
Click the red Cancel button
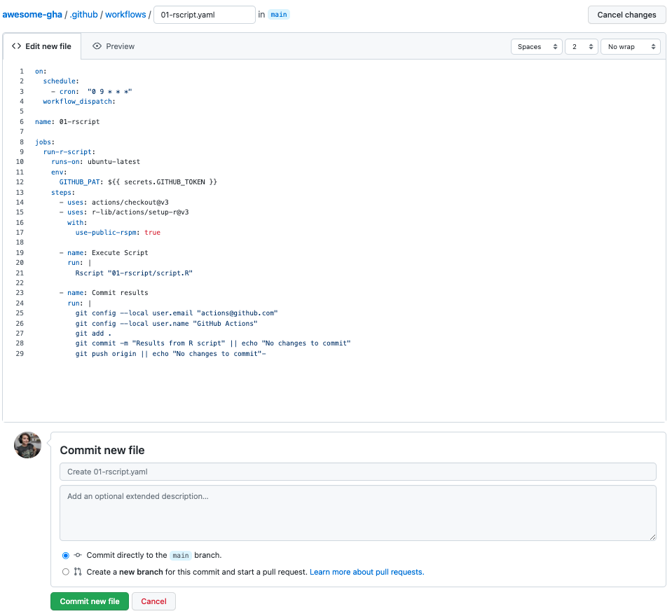click(x=153, y=601)
